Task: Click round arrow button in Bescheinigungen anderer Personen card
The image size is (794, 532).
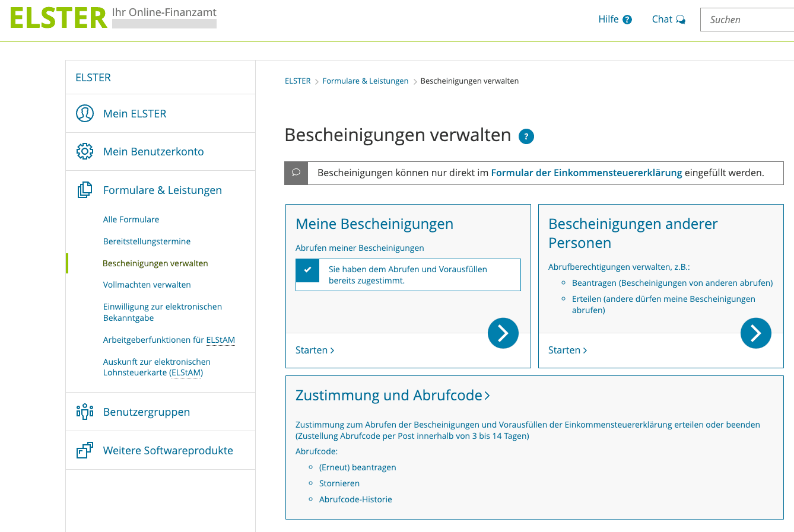Action: (x=756, y=333)
